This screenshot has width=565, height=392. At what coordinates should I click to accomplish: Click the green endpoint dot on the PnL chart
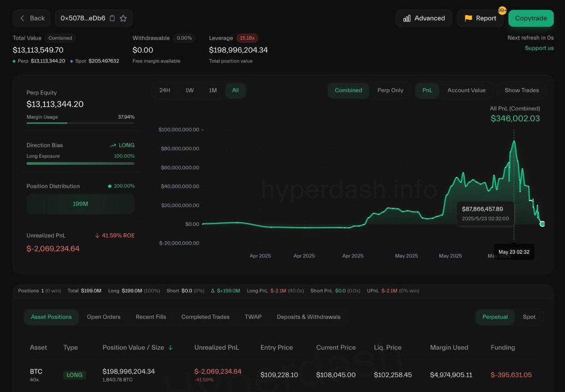click(542, 224)
